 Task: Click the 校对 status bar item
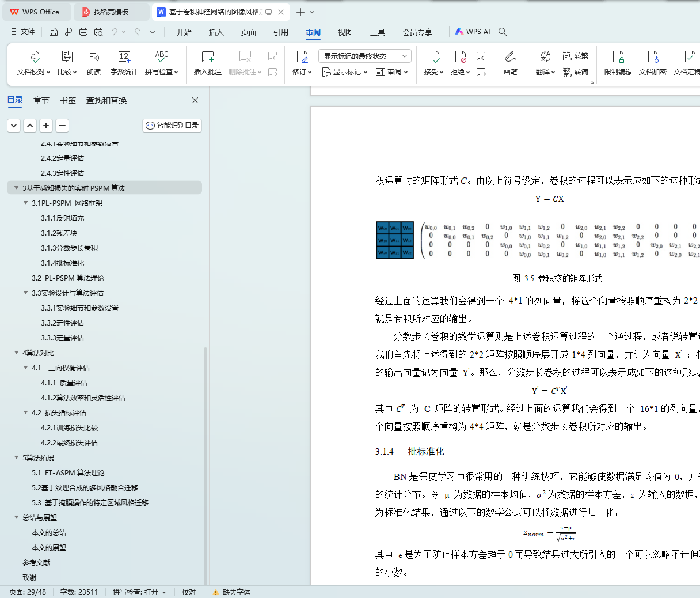189,592
